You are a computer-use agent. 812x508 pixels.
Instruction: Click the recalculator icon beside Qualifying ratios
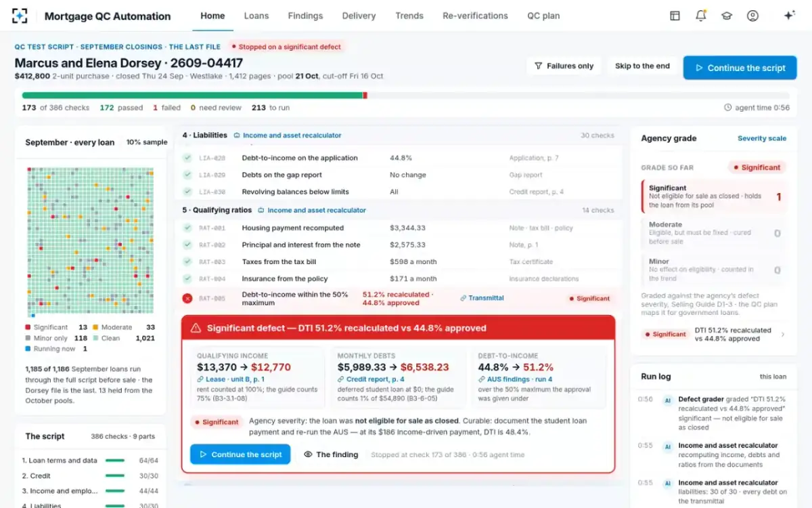point(261,210)
